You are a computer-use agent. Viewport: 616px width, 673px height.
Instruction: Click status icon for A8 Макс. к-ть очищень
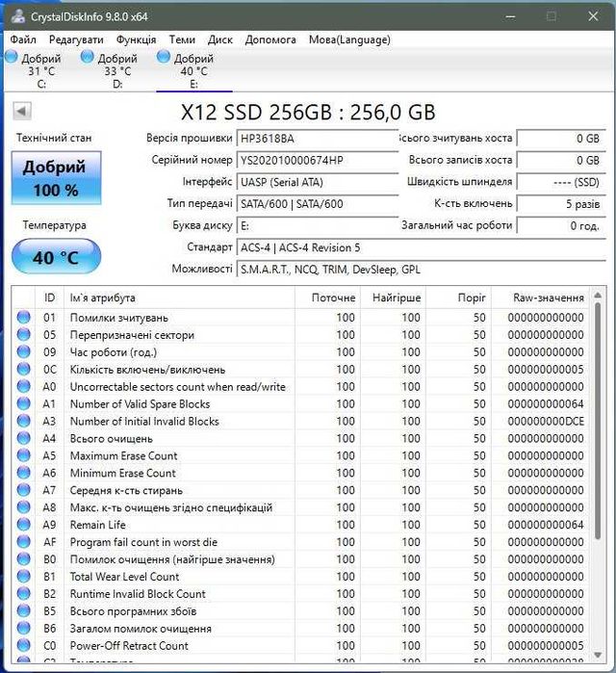click(24, 507)
